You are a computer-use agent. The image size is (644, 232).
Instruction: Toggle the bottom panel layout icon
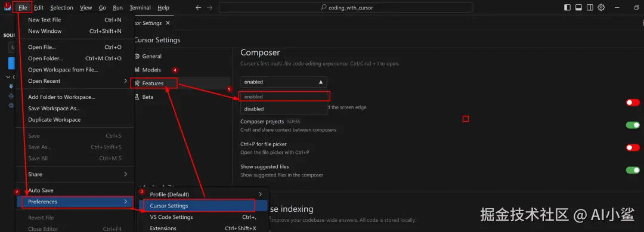coord(578,7)
